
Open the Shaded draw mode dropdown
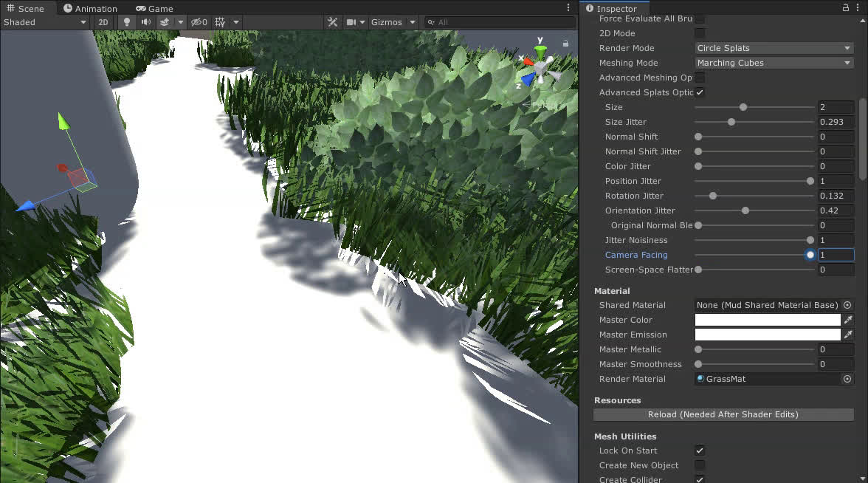(x=44, y=22)
